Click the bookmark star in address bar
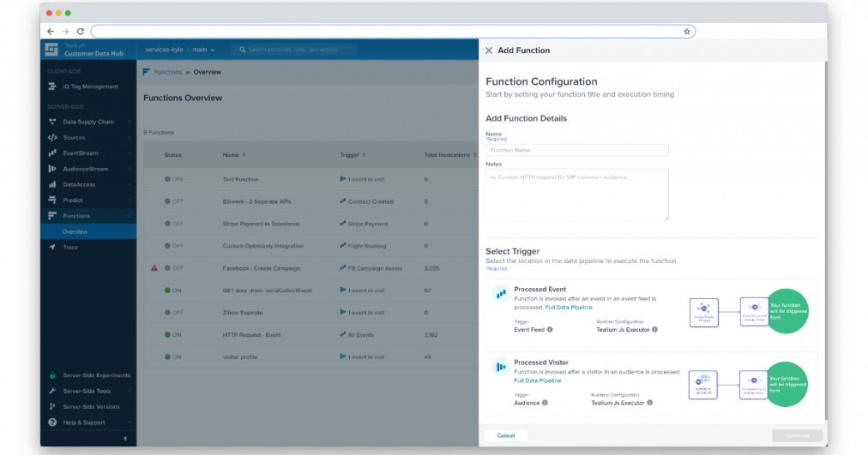Screen dimensions: 868x455 [687, 32]
